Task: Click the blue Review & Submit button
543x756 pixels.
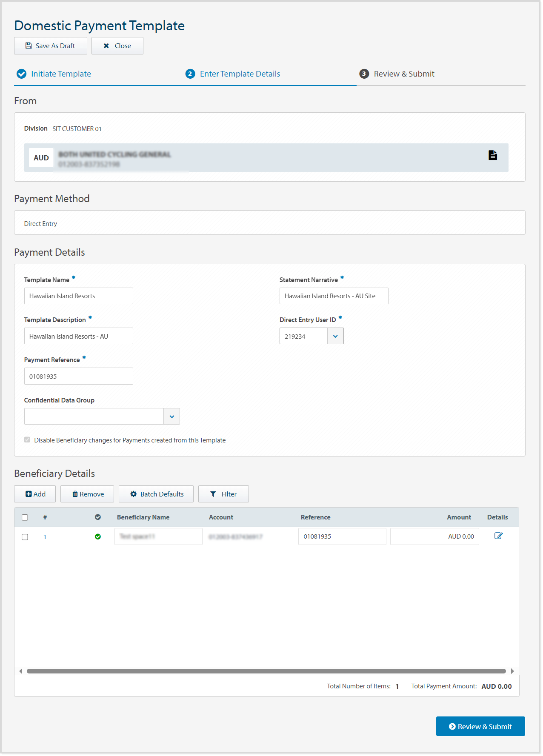Action: click(x=480, y=727)
